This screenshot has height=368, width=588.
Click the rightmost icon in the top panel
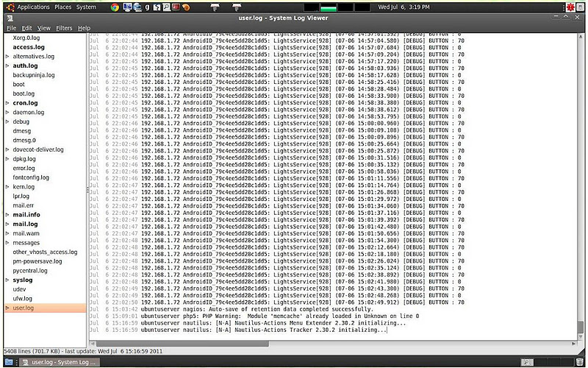(580, 7)
